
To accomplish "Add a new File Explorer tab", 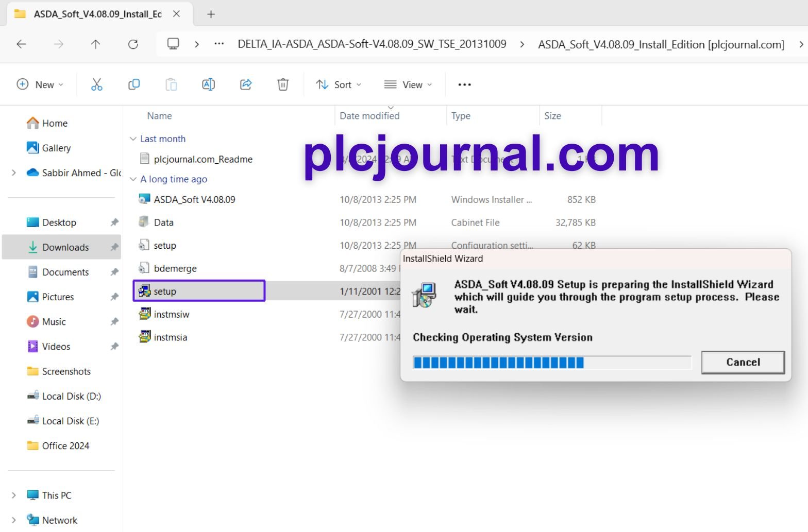I will tap(211, 14).
